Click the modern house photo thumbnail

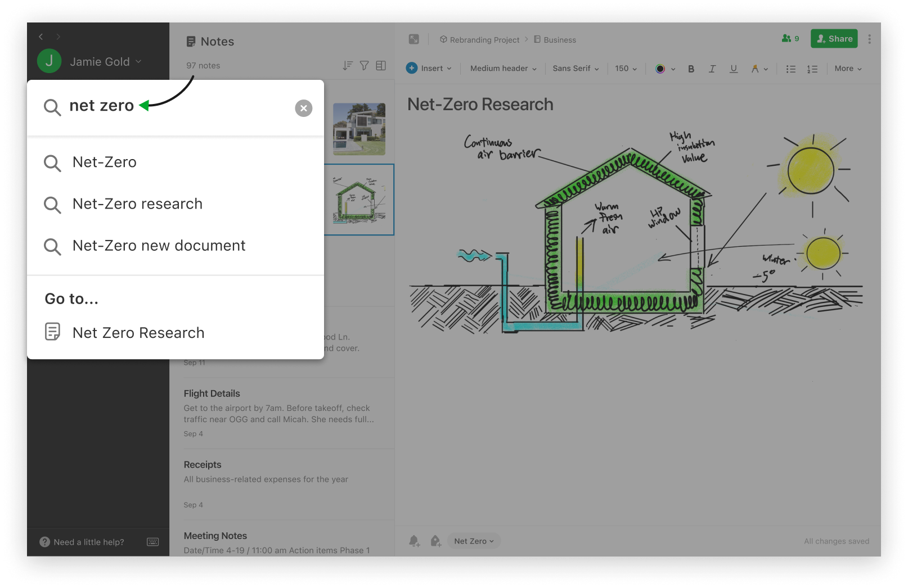(x=359, y=129)
